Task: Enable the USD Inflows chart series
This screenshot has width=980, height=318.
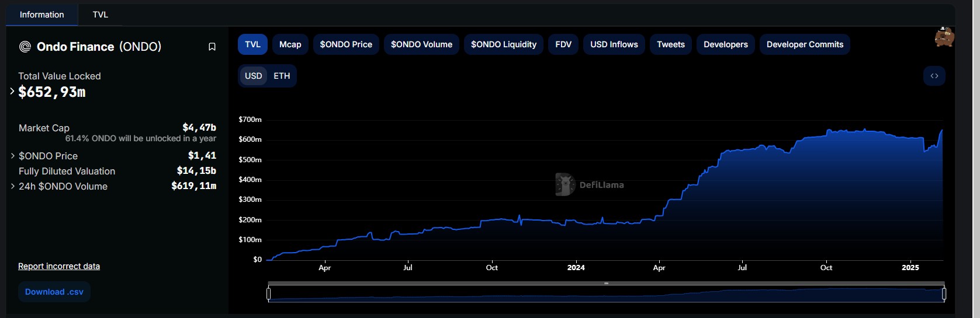Action: [x=614, y=44]
